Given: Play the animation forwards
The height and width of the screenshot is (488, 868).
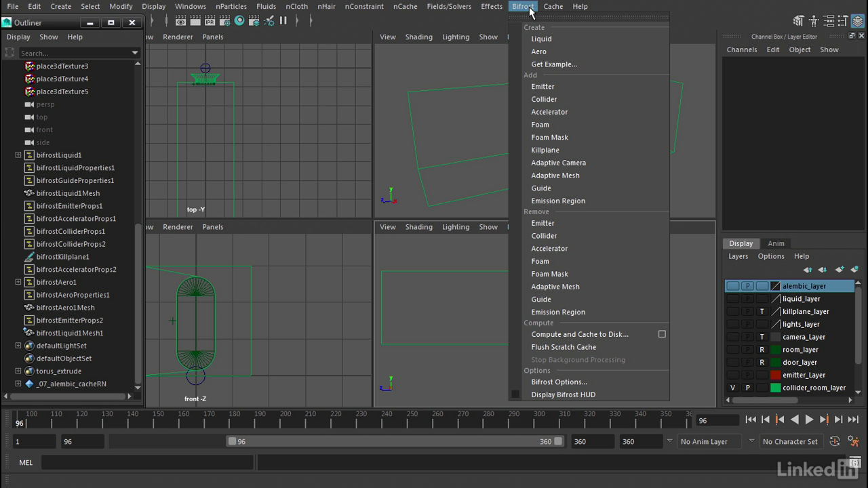Looking at the screenshot, I should point(809,420).
